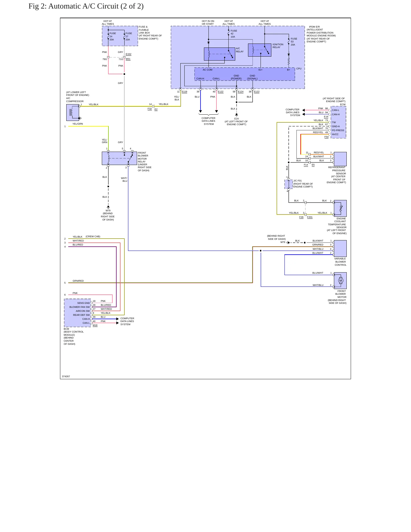Click the 'E124' connector label
This screenshot has width=411, height=532.
coord(241,92)
